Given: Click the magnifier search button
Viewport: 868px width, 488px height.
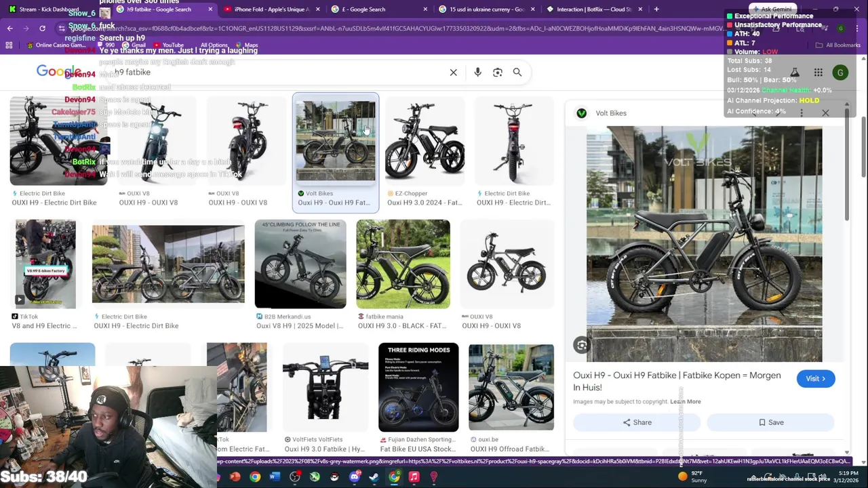Looking at the screenshot, I should coord(517,73).
